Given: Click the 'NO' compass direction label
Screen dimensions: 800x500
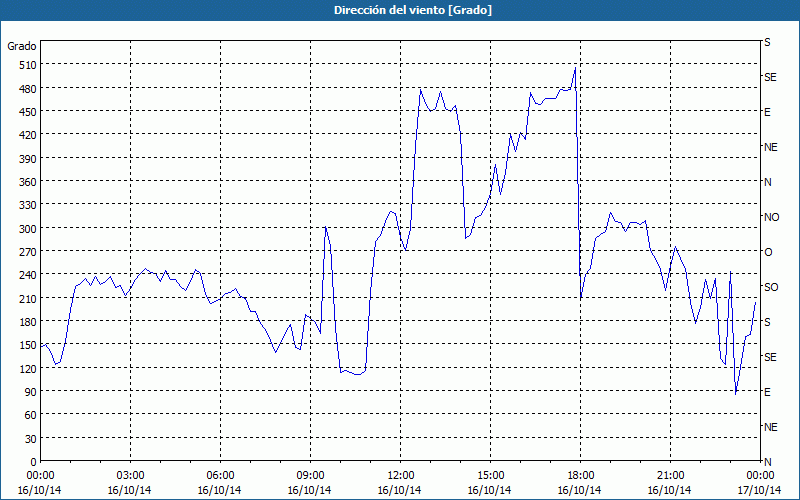Looking at the screenshot, I should 771,217.
